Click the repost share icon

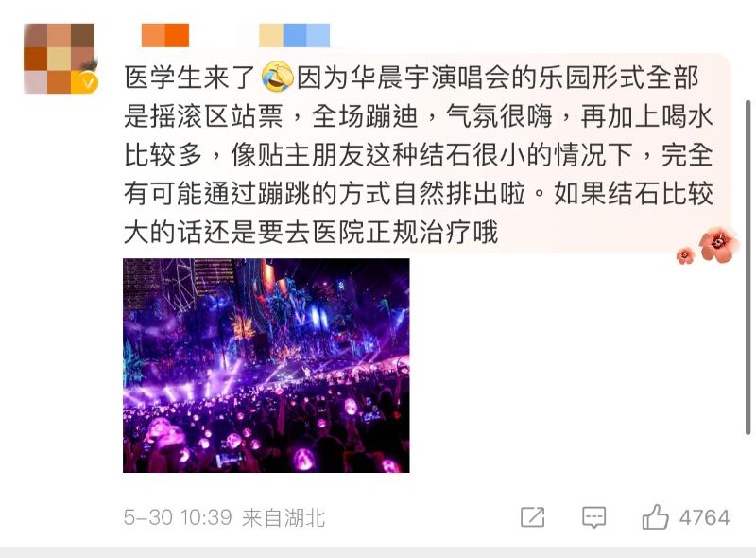pos(533,517)
